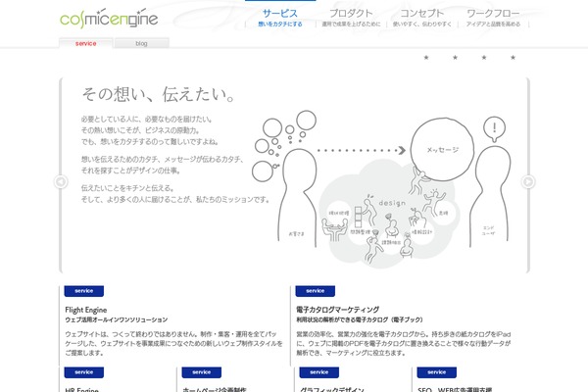Click ウェブ活用オールインワンソリューション subtitle
This screenshot has width=588, height=392.
pyautogui.click(x=117, y=320)
